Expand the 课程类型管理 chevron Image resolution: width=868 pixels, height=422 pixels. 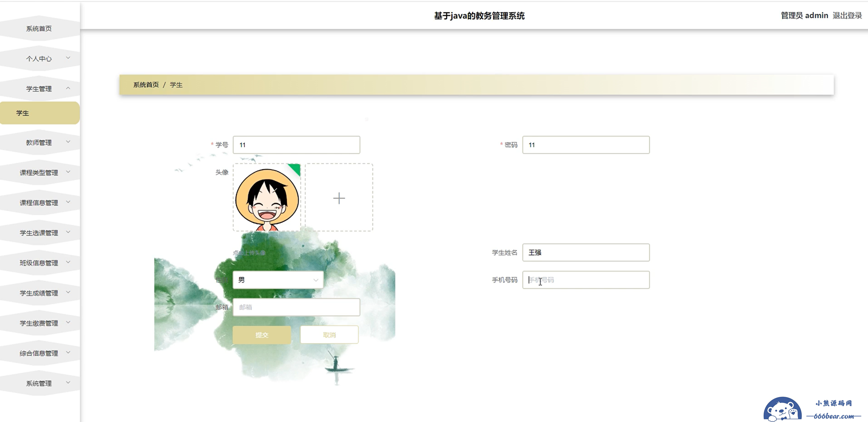coord(68,172)
